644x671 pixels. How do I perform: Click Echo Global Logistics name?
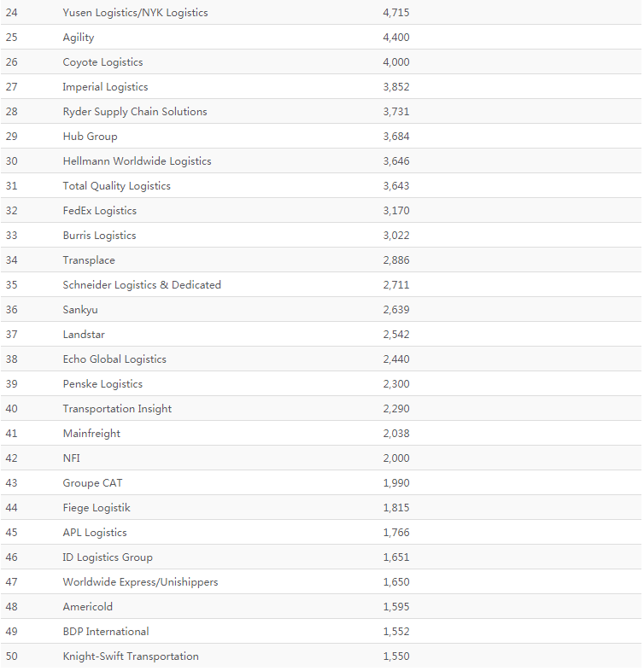114,359
